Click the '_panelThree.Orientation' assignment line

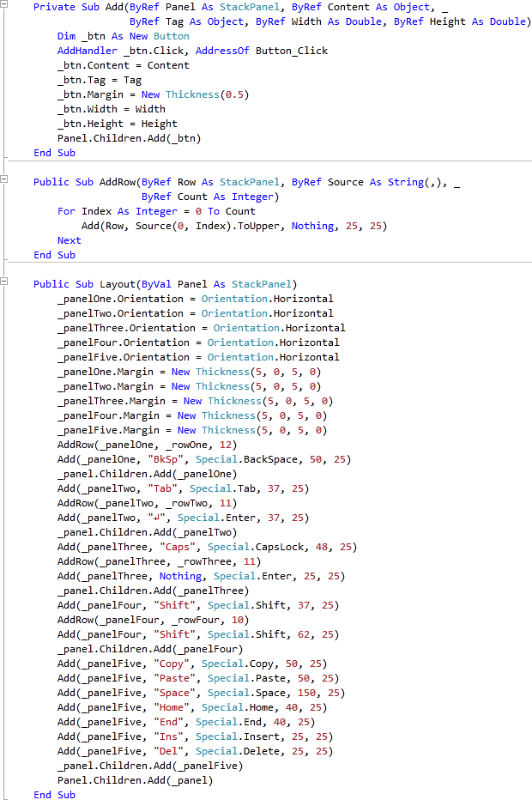[202, 328]
